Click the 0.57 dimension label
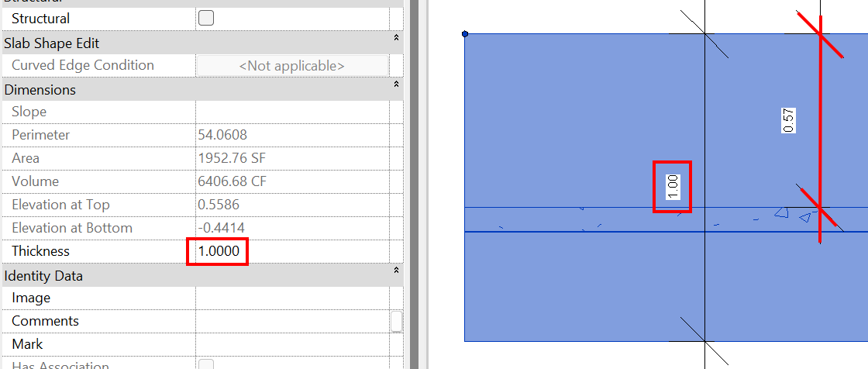 pyautogui.click(x=789, y=120)
